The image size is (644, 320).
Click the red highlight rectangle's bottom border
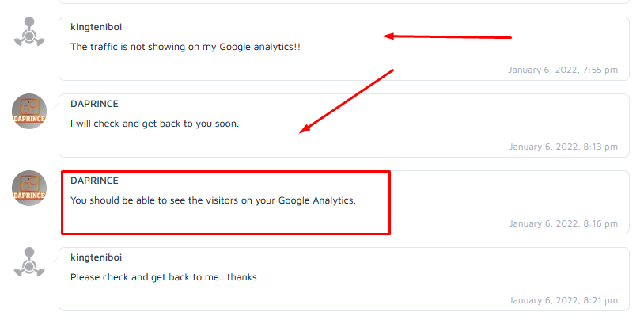[225, 234]
